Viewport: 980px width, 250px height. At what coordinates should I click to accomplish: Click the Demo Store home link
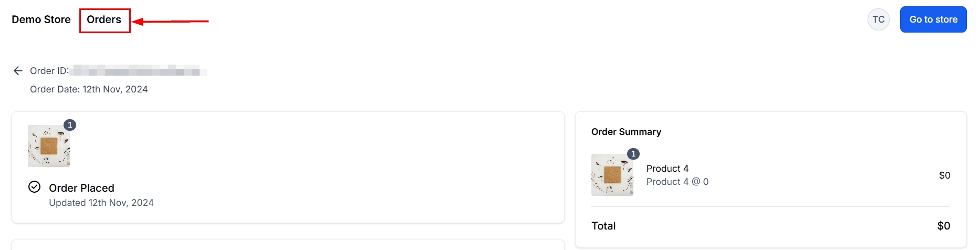[41, 20]
